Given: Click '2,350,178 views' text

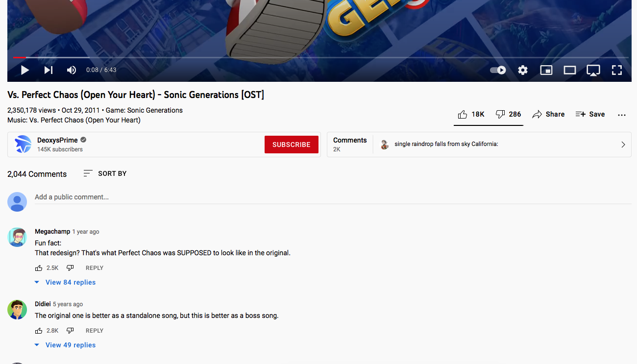Looking at the screenshot, I should (x=31, y=110).
